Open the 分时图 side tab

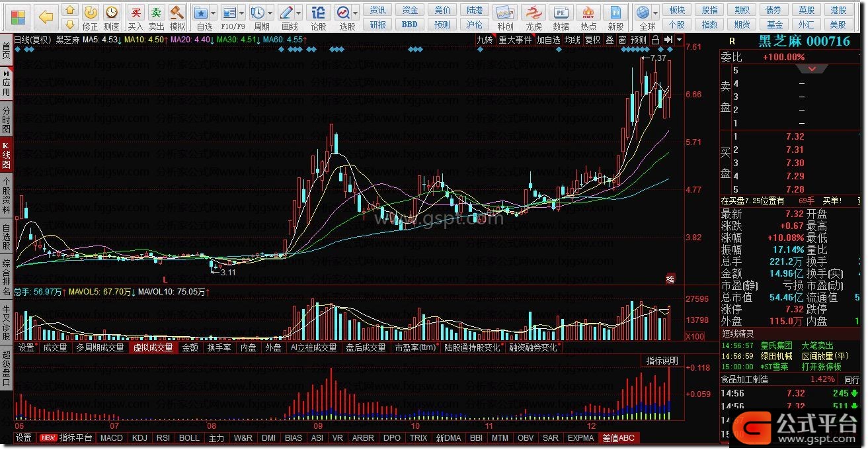click(x=7, y=118)
